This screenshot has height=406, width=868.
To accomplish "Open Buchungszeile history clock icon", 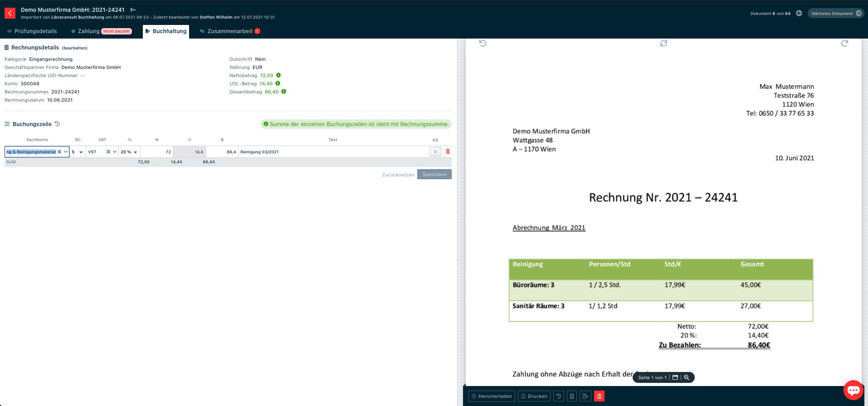I will point(57,124).
